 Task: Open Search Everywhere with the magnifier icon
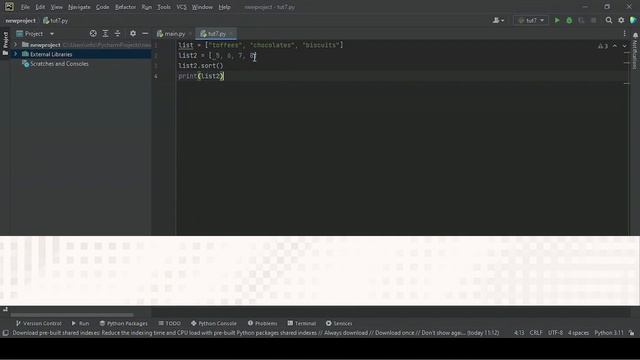[x=609, y=20]
